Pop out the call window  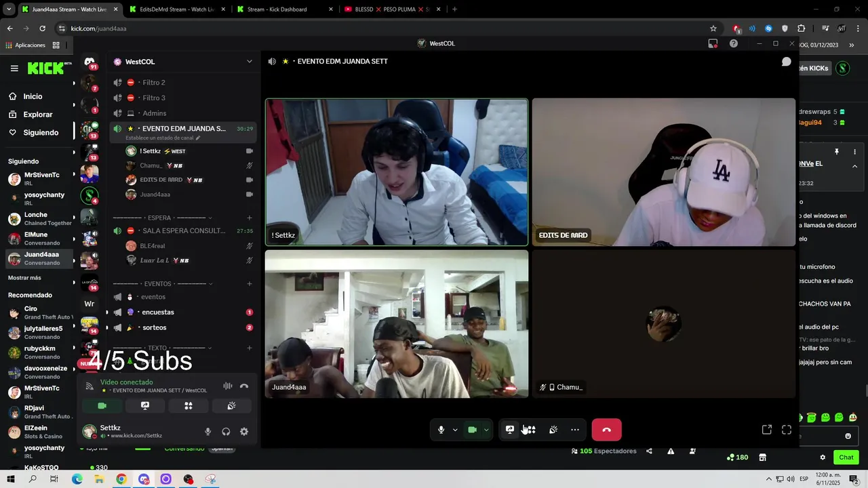pos(767,430)
